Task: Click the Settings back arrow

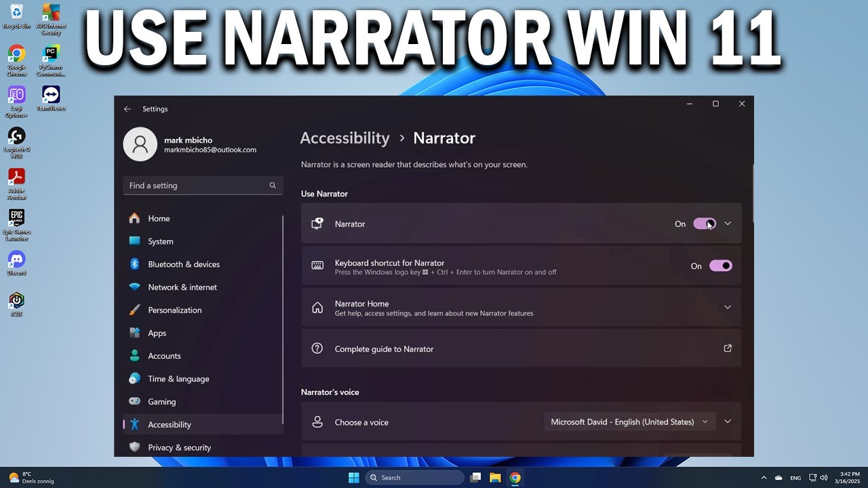Action: pyautogui.click(x=127, y=109)
